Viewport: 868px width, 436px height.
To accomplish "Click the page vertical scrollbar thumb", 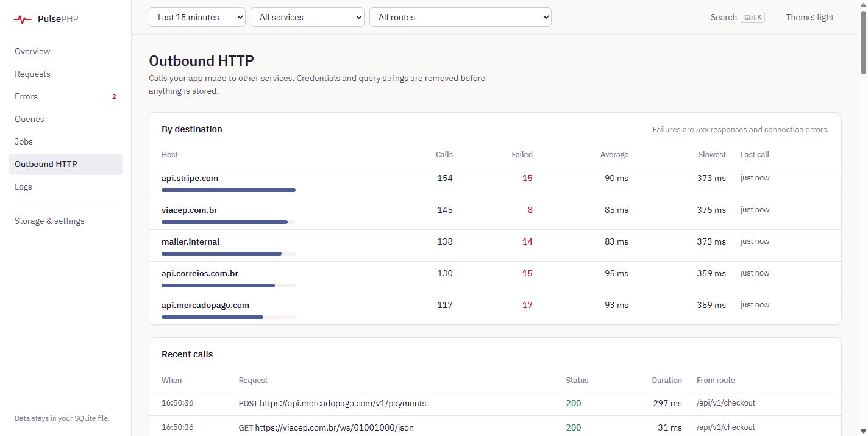I will 863,42.
